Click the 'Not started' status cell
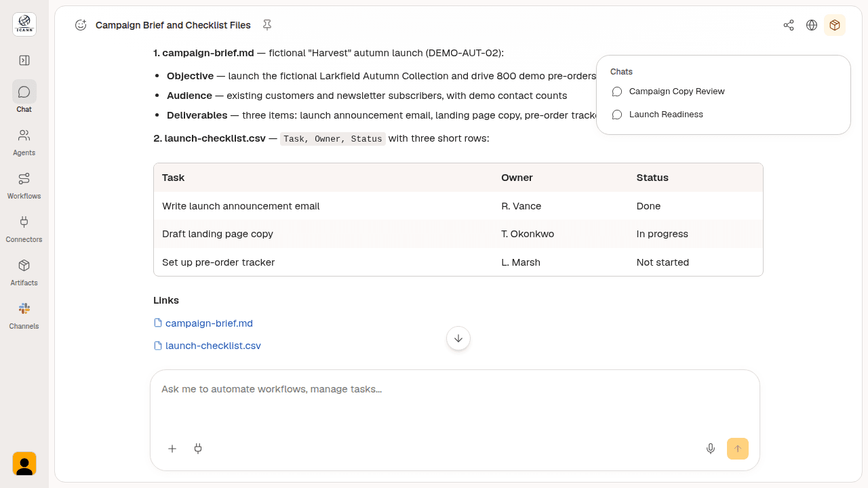This screenshot has width=868, height=488. coord(696,262)
